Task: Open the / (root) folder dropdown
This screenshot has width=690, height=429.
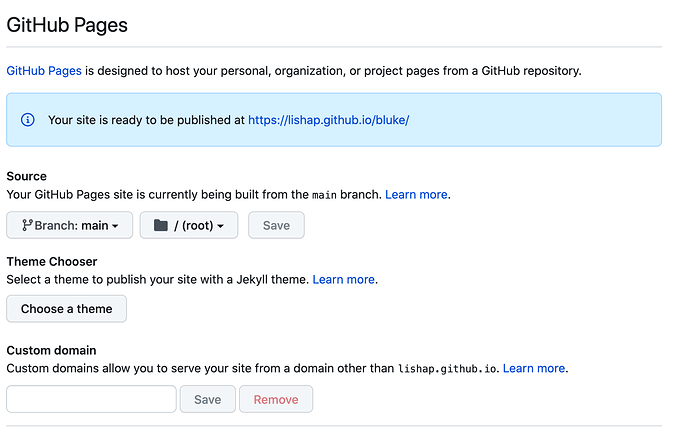Action: [x=189, y=225]
